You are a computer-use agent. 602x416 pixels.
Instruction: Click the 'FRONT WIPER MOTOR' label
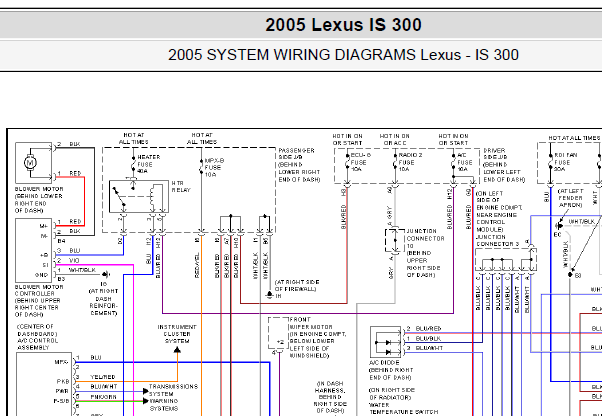[x=311, y=323]
